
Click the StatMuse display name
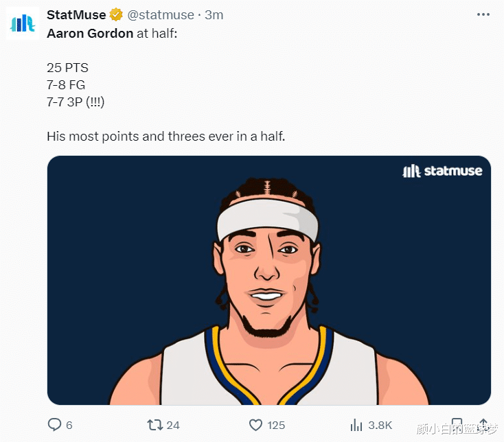point(76,15)
